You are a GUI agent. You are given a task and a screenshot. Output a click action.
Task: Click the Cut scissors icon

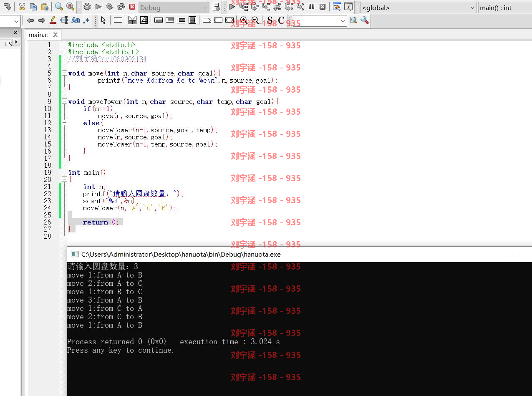coord(22,7)
